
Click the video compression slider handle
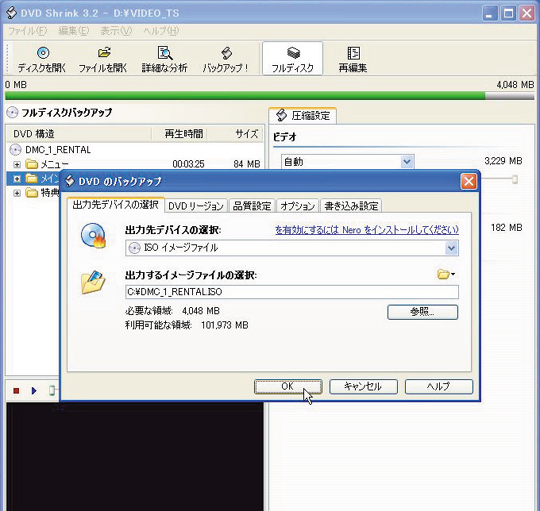coord(515,179)
